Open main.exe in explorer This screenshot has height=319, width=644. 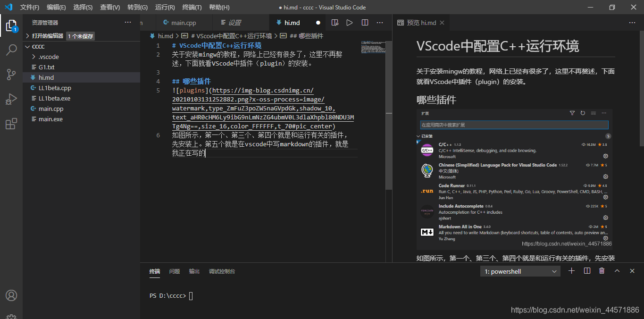pos(81,119)
